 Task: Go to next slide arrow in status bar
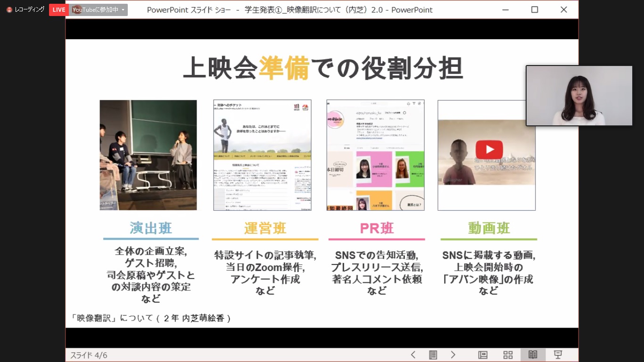point(453,355)
